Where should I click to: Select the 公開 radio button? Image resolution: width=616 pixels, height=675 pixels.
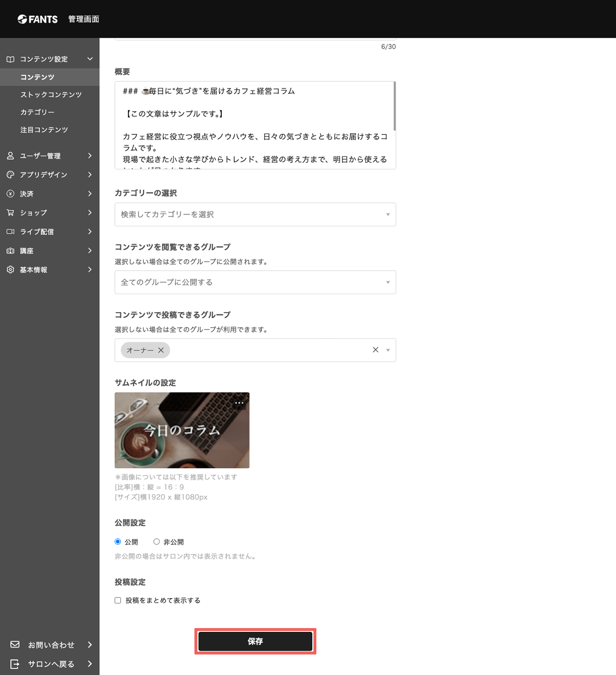(118, 542)
